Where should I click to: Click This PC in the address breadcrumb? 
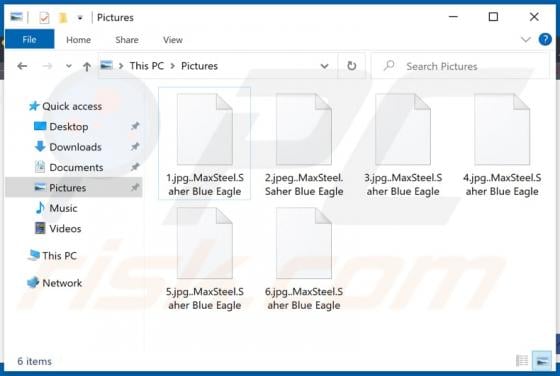(x=147, y=66)
